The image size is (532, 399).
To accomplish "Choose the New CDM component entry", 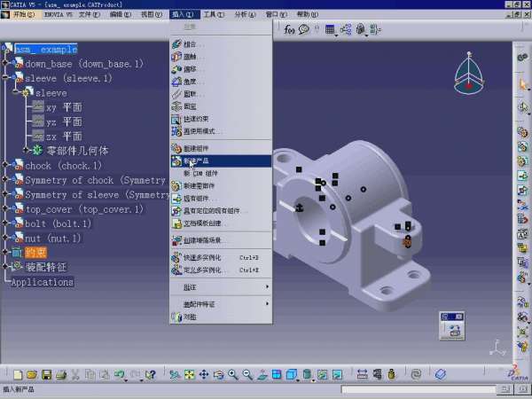I will pyautogui.click(x=221, y=174).
